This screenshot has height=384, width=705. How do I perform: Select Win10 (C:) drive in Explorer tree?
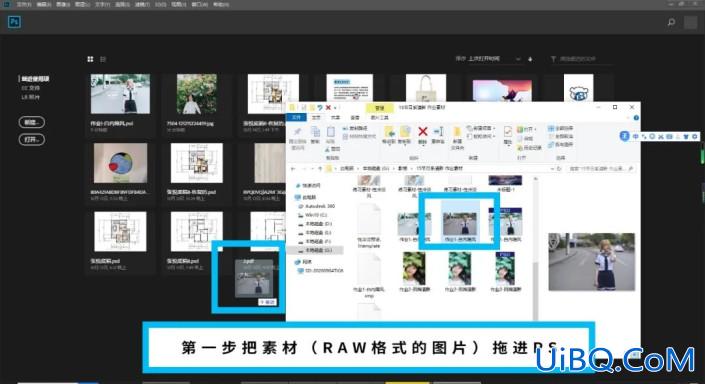(x=313, y=215)
